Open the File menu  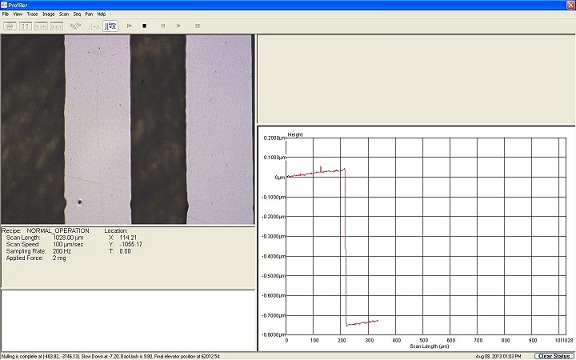coord(5,14)
